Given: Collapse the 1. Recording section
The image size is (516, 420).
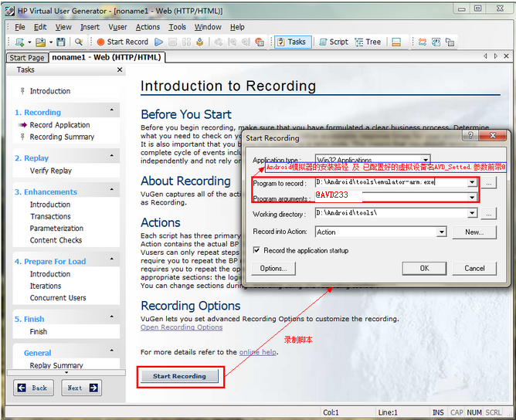Looking at the screenshot, I should point(112,110).
